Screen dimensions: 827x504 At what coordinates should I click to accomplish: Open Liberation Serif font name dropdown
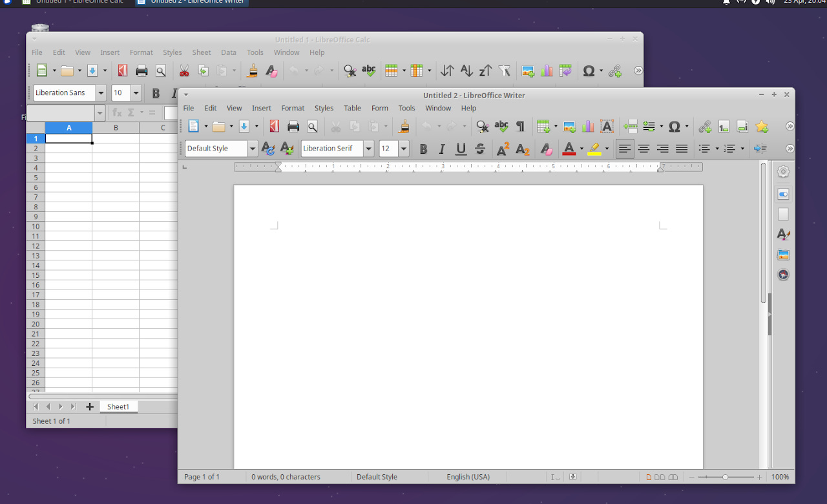(368, 149)
